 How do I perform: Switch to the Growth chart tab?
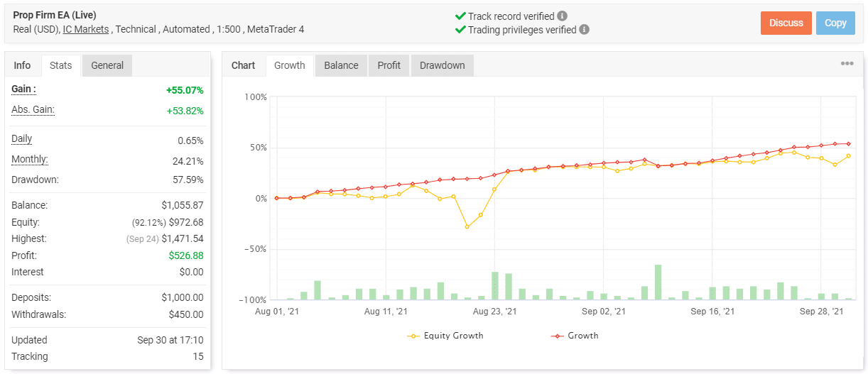click(290, 65)
